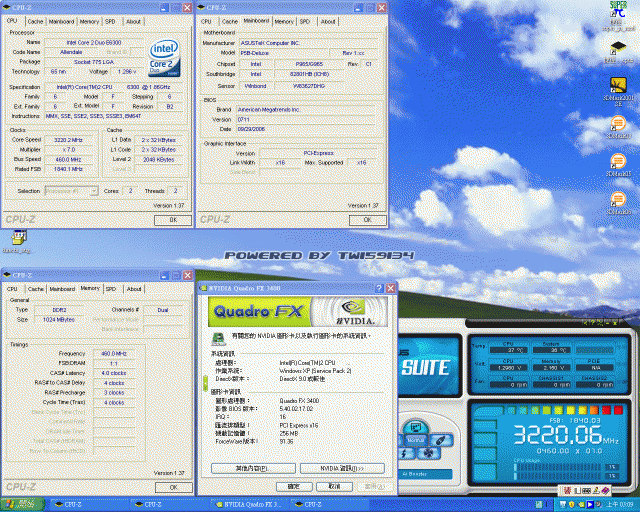Image resolution: width=640 pixels, height=512 pixels.
Task: Click the BIOS version 0711 field
Action: point(306,119)
